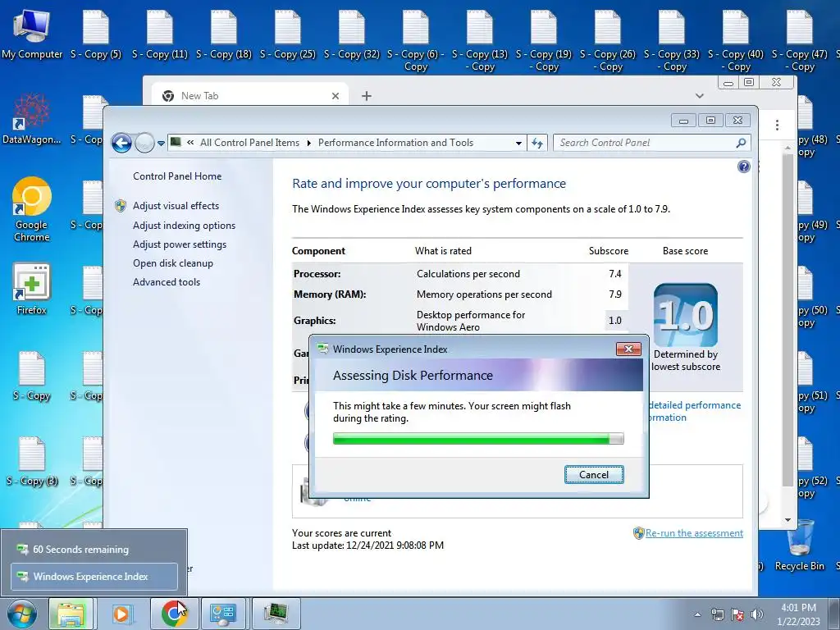Select the S - Copy (11) desktop file
Screen dimensions: 840x630
pyautogui.click(x=160, y=35)
